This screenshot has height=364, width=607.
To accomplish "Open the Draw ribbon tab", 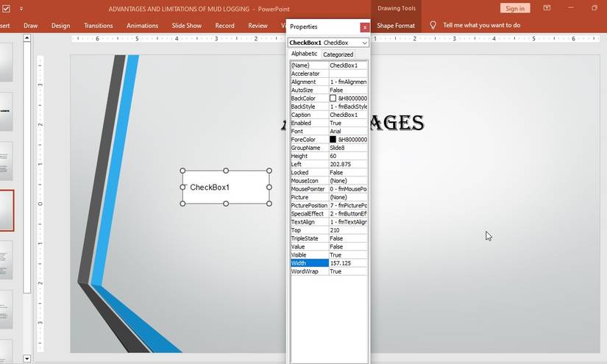I will [31, 26].
